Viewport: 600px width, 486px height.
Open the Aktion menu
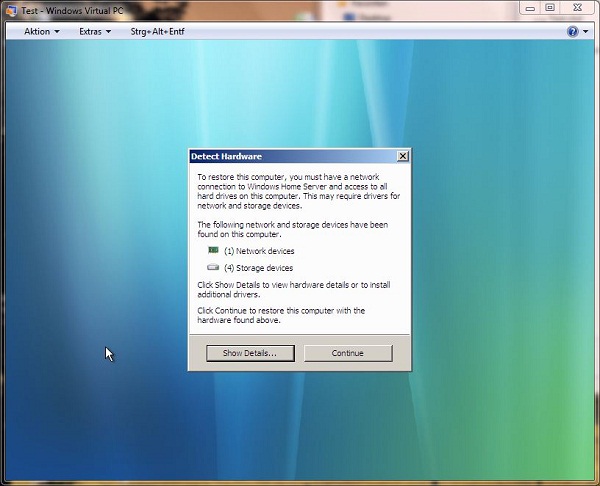[x=42, y=31]
